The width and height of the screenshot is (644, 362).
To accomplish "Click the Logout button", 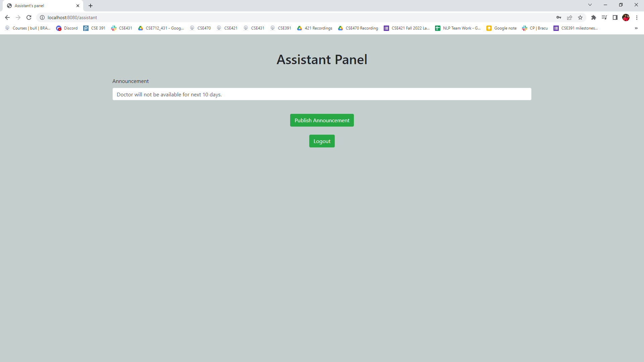I will pos(322,141).
